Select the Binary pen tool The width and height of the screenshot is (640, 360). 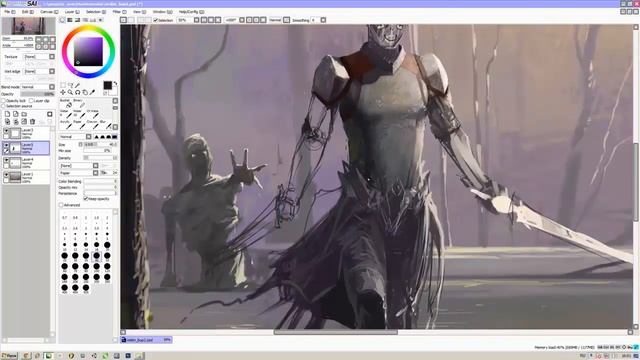click(80, 103)
